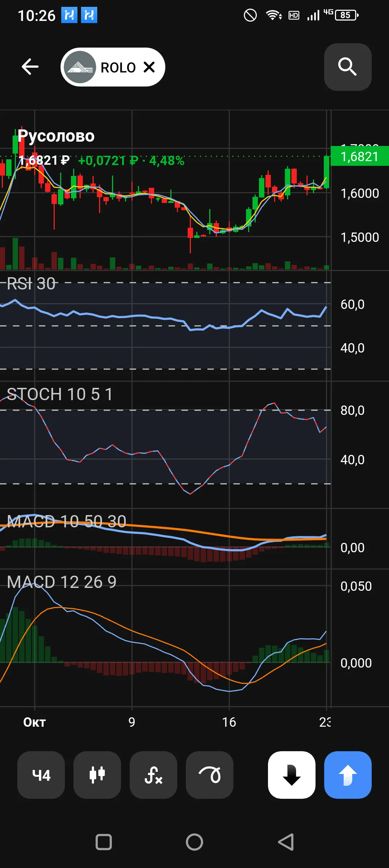Tap the 1,6000 price axis label
The height and width of the screenshot is (868, 389).
(x=360, y=194)
